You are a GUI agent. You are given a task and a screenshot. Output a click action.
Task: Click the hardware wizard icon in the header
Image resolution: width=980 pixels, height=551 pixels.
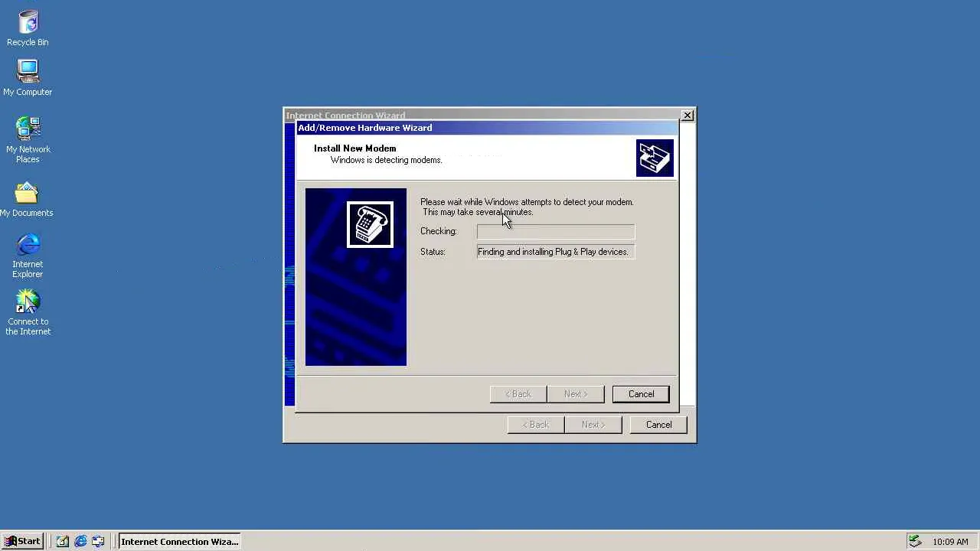(655, 158)
